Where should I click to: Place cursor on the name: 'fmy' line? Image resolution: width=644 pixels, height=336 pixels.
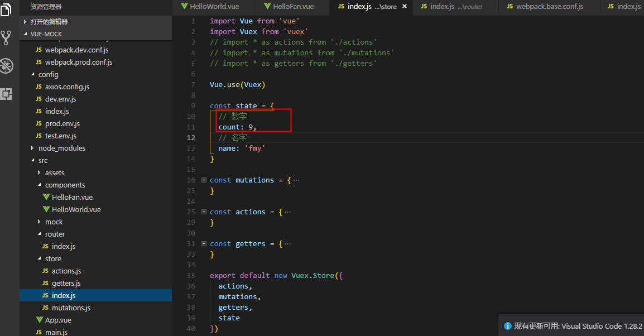pyautogui.click(x=242, y=148)
